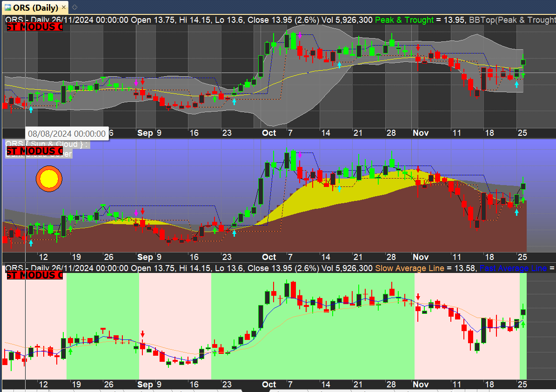Click 'Sep' axis label in bottom pane
This screenshot has height=392, width=556.
pyautogui.click(x=145, y=384)
